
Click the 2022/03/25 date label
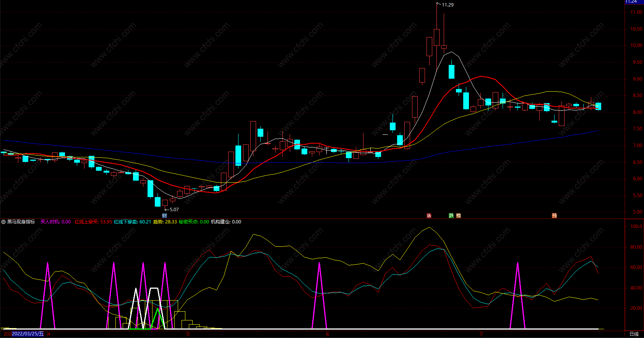click(28, 334)
